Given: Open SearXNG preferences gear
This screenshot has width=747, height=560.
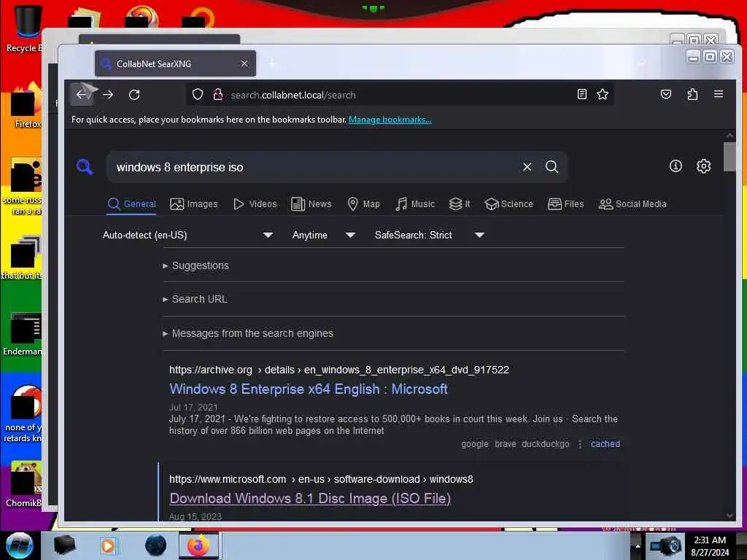Looking at the screenshot, I should [704, 166].
